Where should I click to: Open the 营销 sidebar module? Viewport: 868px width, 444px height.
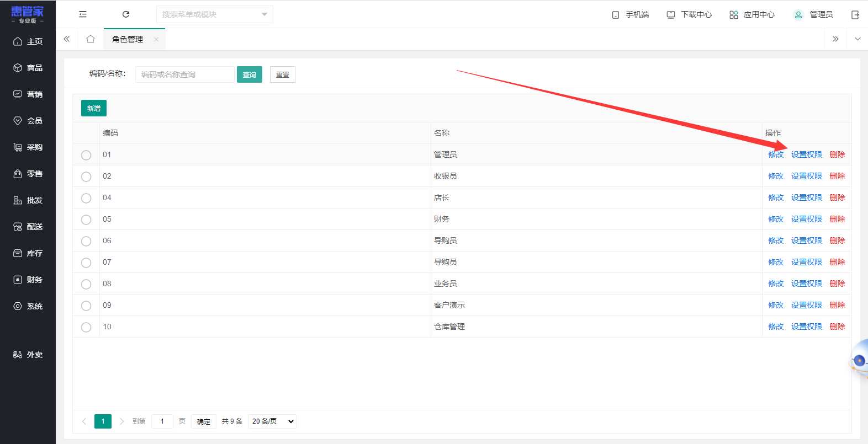28,94
